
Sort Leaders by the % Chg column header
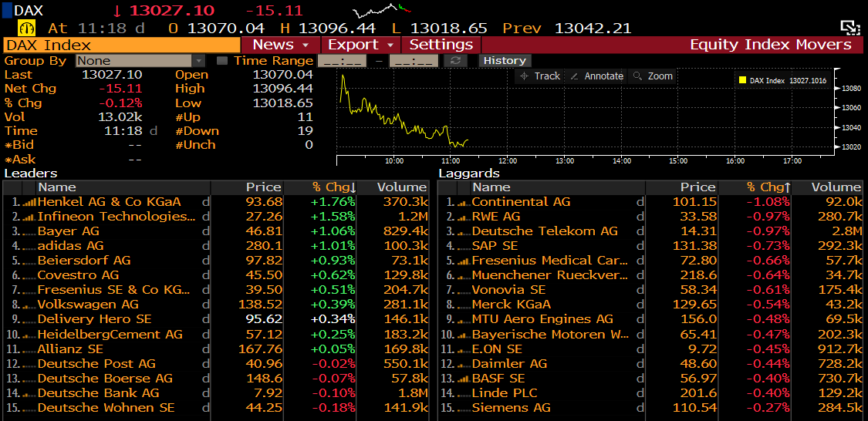pos(333,187)
